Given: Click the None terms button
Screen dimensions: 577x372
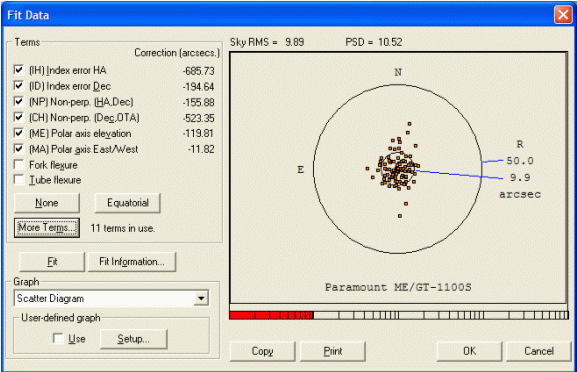Looking at the screenshot, I should [x=47, y=203].
